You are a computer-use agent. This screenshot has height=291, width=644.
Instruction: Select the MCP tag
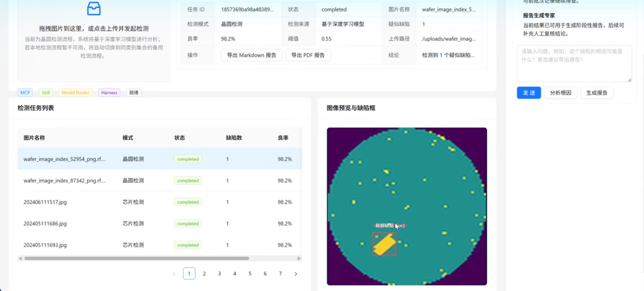tap(25, 92)
